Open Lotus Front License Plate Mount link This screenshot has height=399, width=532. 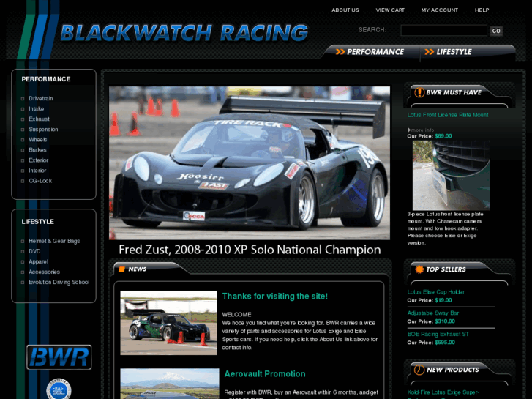click(448, 115)
